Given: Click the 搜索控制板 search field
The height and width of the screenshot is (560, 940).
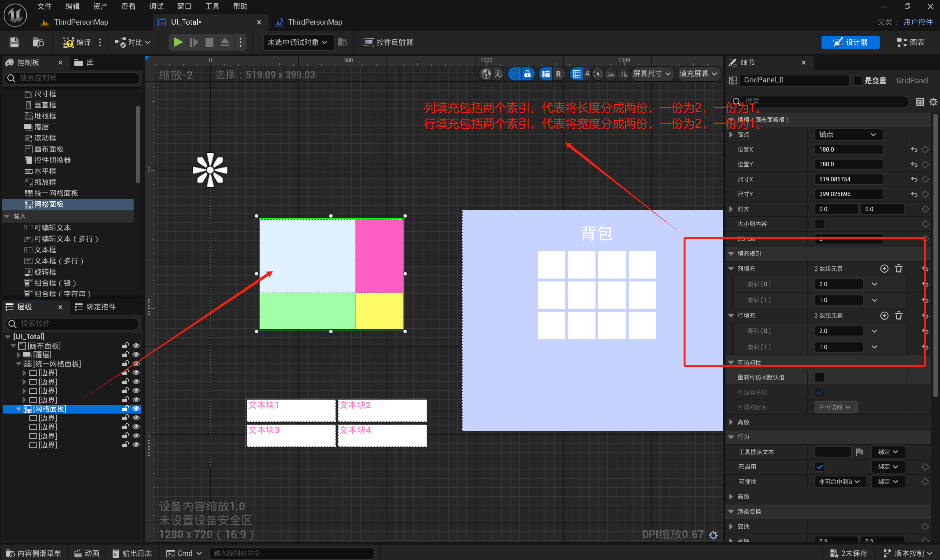Looking at the screenshot, I should (x=72, y=78).
